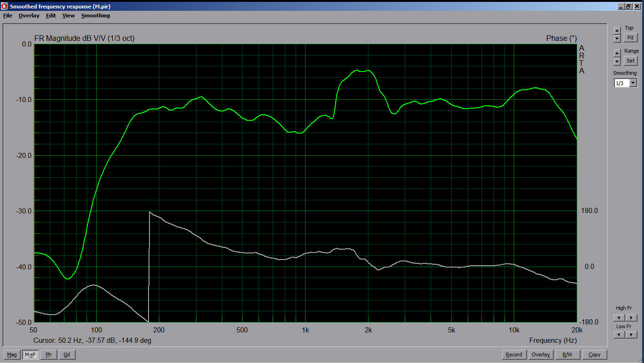
Task: Restore the window size
Action: point(628,6)
